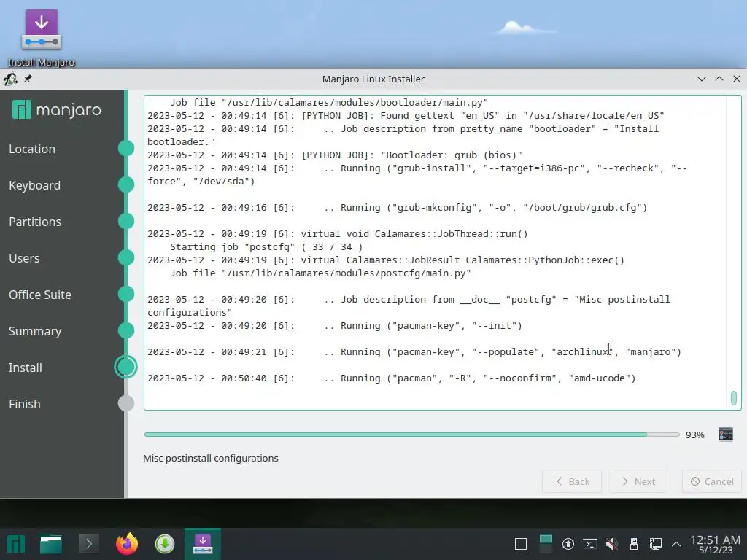
Task: Click the Manjaro logo in the sidebar
Action: (57, 110)
